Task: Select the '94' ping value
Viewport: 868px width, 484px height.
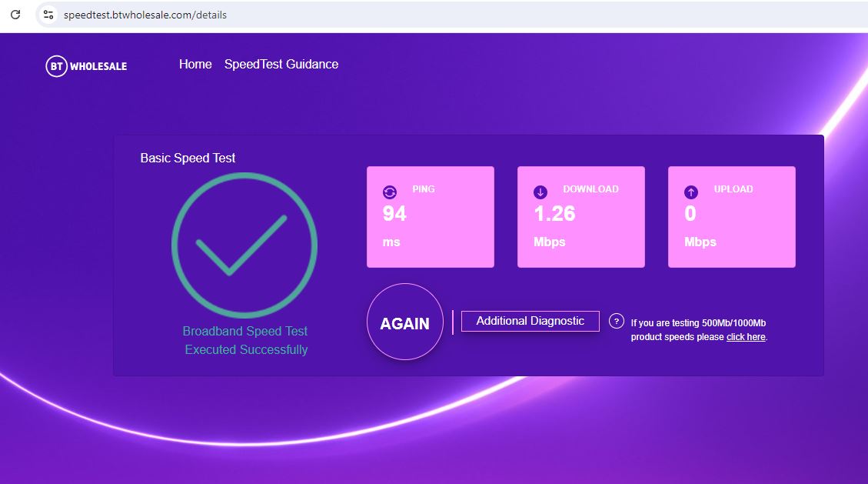Action: point(394,214)
